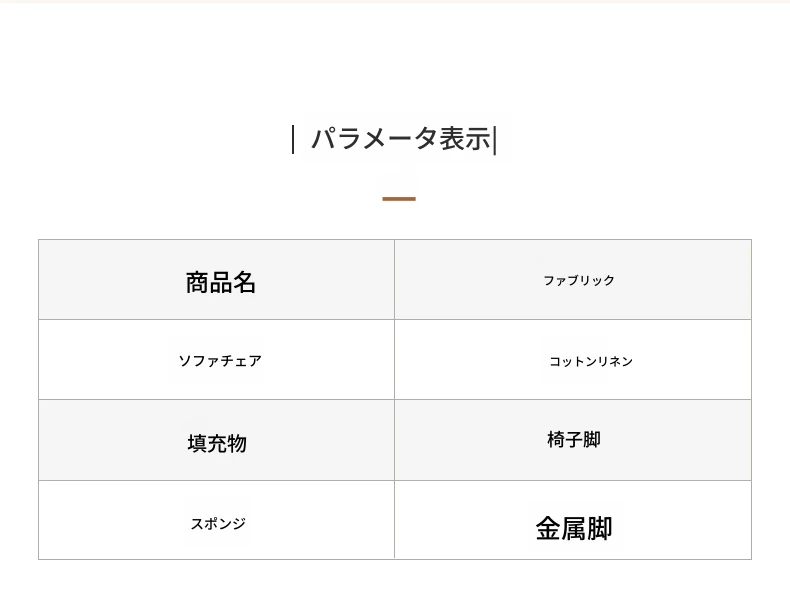Click horizontal border between 商品名 and ソファチェア
The width and height of the screenshot is (790, 603).
point(217,320)
